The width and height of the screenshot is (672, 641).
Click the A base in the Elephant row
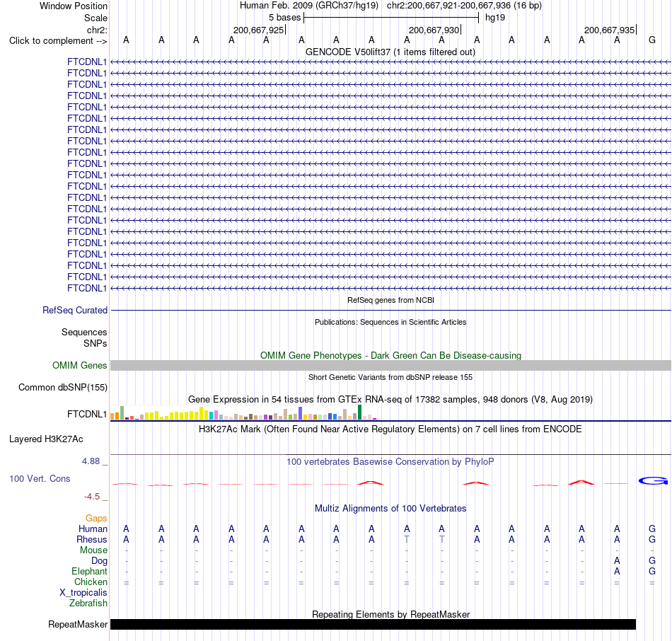[617, 571]
